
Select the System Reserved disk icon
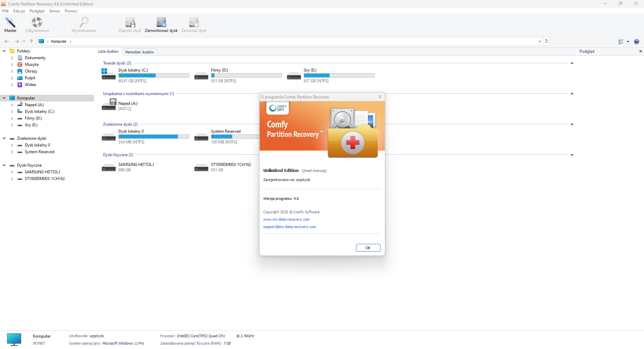tap(201, 137)
